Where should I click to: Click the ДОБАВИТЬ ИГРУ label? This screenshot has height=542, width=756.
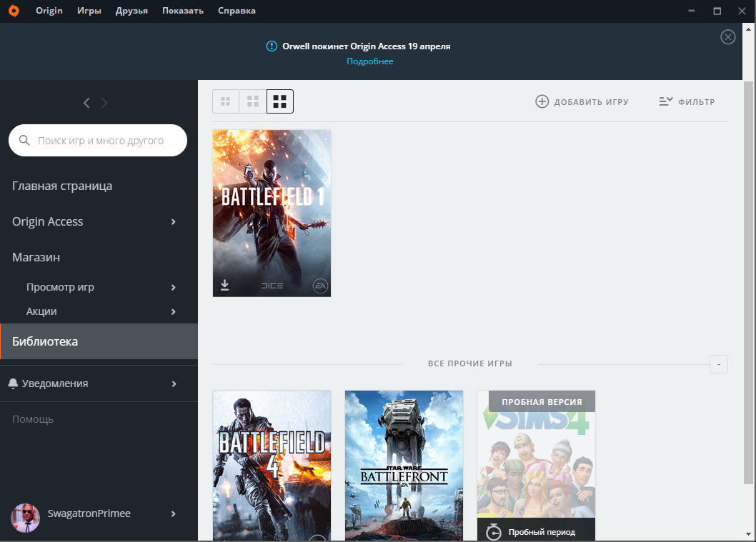[x=591, y=102]
